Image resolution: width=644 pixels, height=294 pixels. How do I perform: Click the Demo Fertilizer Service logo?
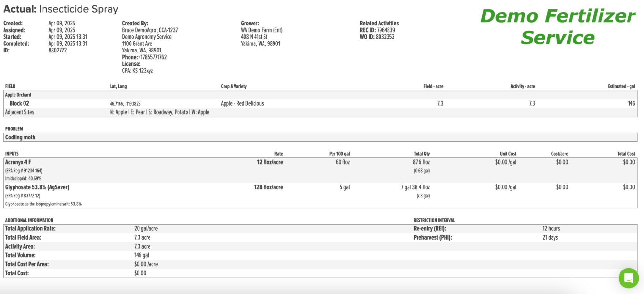[558, 27]
